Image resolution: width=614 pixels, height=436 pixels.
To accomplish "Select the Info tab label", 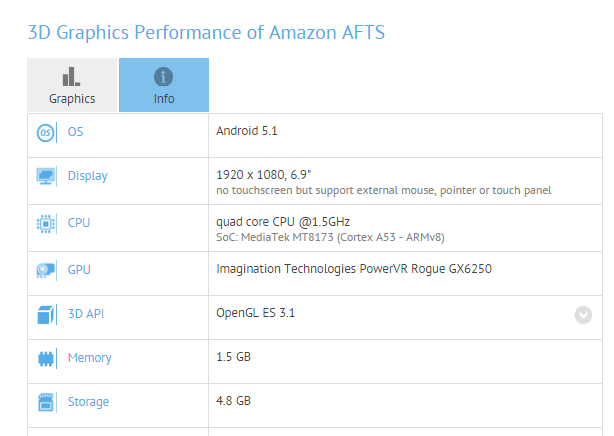I will [x=164, y=99].
